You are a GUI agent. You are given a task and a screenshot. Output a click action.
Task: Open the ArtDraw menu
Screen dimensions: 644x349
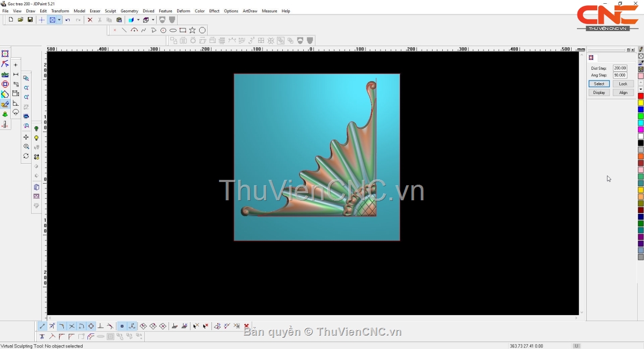(250, 11)
